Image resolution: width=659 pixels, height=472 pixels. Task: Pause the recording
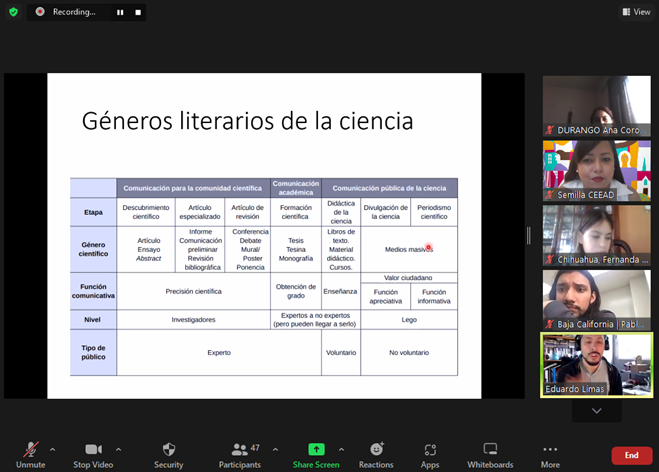point(120,12)
